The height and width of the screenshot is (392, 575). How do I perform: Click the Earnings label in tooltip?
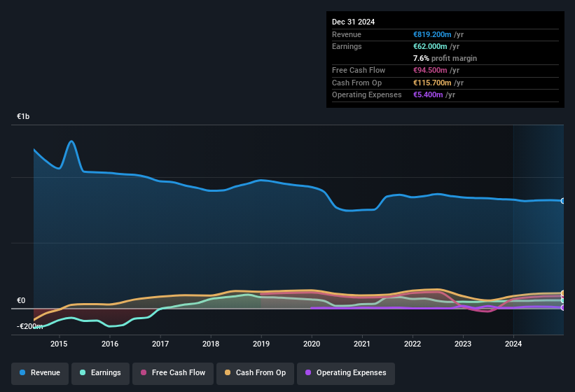point(347,46)
